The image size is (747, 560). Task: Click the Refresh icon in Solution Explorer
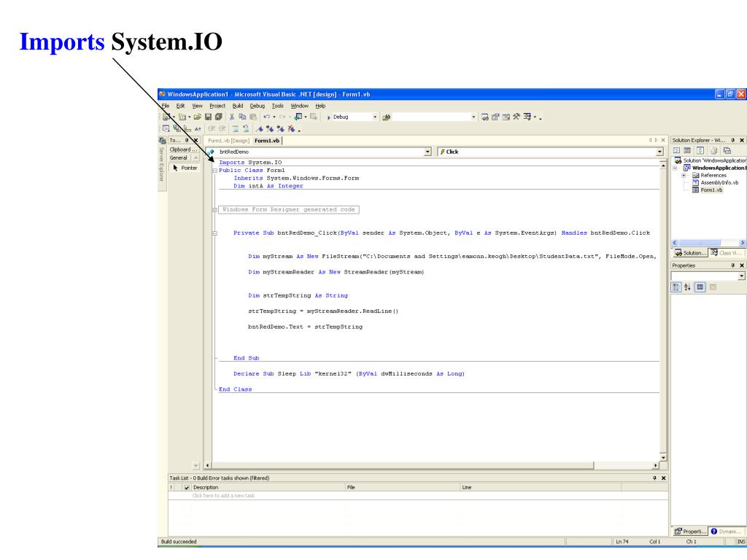pyautogui.click(x=700, y=150)
